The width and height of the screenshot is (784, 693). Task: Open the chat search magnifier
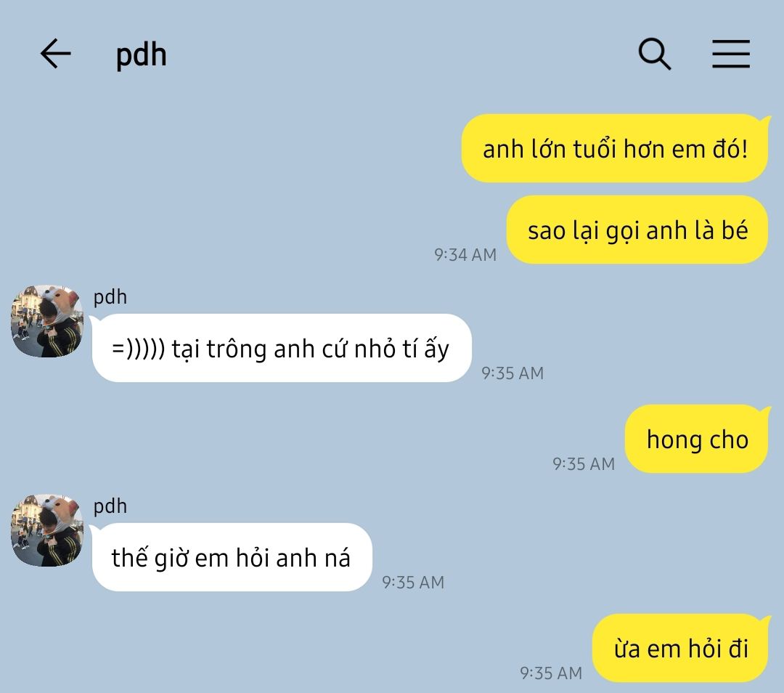(655, 54)
